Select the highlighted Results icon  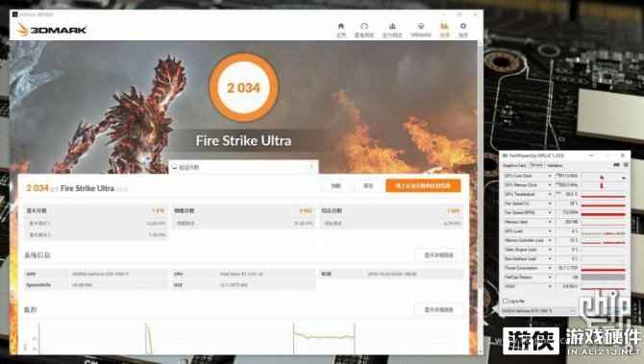tap(444, 31)
